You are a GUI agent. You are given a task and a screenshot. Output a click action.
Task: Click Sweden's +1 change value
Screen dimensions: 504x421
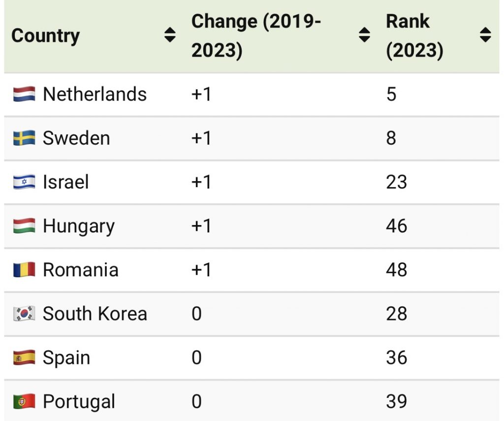point(201,138)
